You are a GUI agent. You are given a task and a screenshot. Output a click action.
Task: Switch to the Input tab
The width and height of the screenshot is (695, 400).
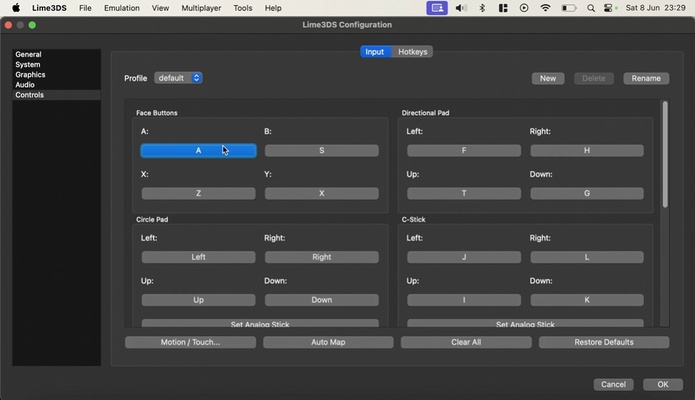[375, 52]
